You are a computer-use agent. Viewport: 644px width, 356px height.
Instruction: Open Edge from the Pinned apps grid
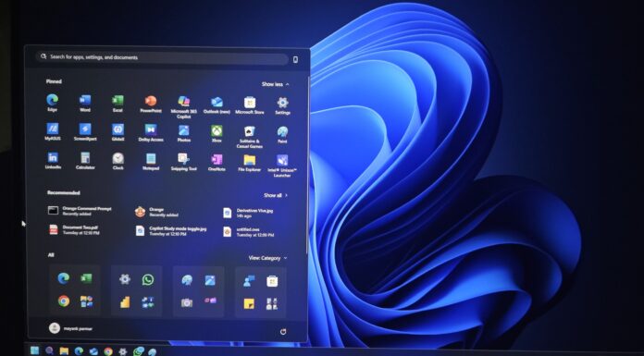[x=52, y=103]
